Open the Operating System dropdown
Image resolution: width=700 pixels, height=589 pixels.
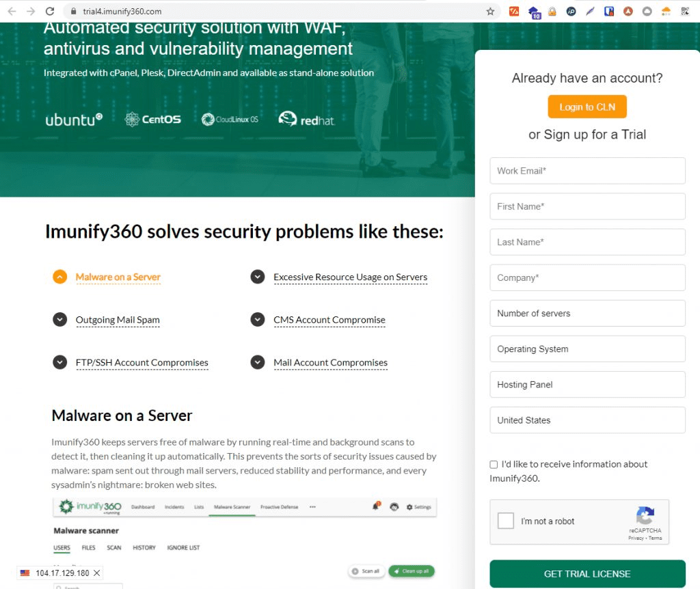[x=587, y=349]
